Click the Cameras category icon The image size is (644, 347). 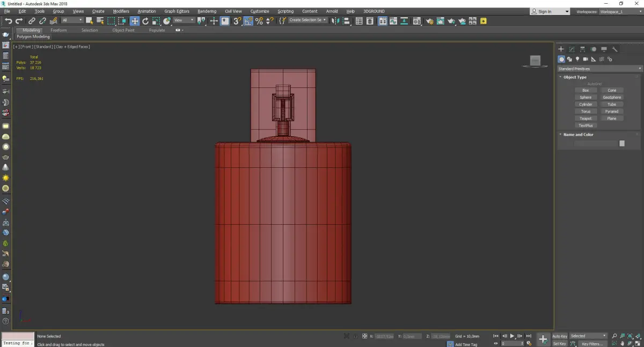point(586,59)
